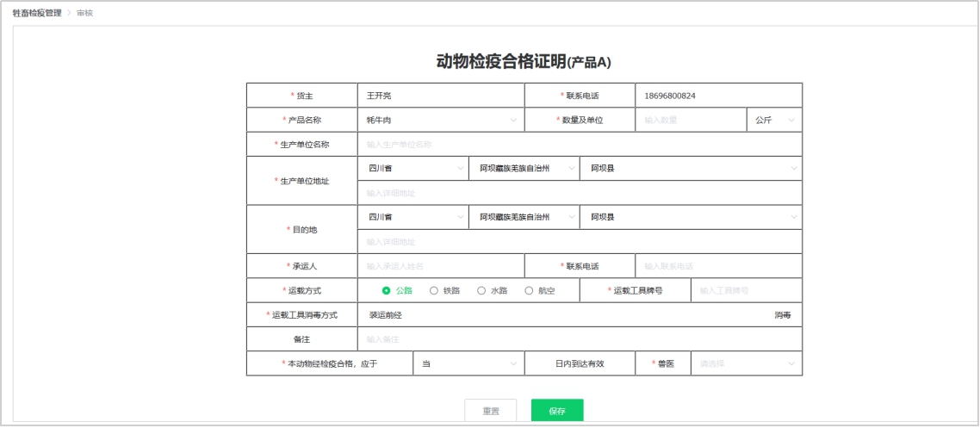Open 阿坝县 county dropdown in 目的地 row

tap(691, 217)
